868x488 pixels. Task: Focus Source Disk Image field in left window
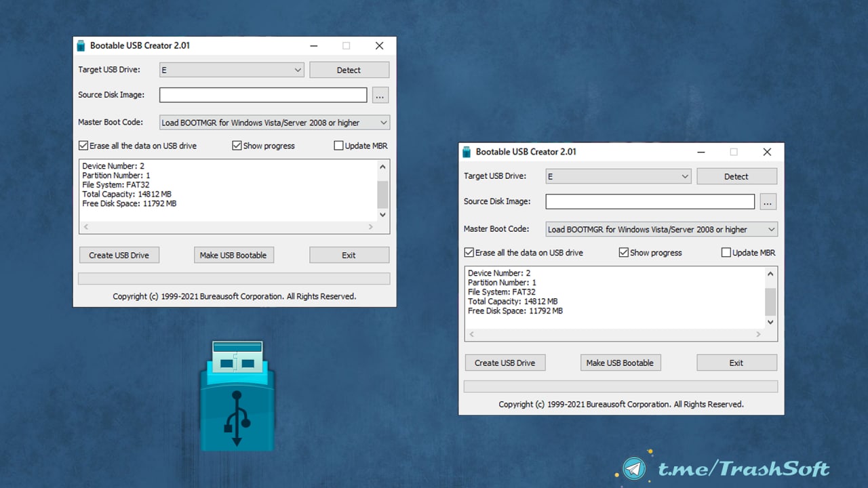(x=263, y=95)
